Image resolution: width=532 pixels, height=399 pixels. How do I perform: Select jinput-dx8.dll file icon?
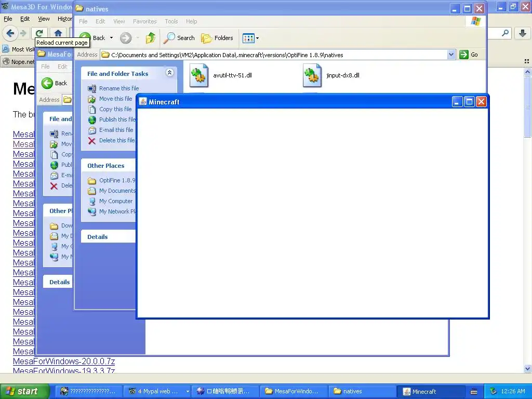coord(312,75)
